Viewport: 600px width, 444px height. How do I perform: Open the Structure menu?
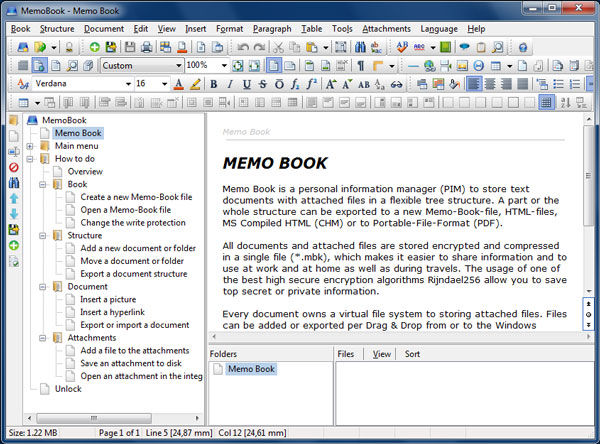coord(57,29)
